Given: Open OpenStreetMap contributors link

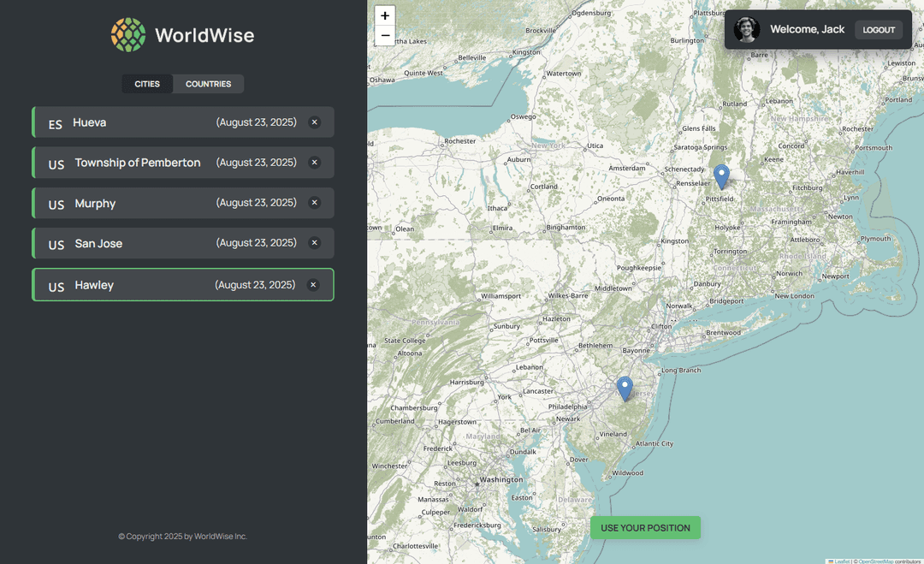Looking at the screenshot, I should coord(876,561).
